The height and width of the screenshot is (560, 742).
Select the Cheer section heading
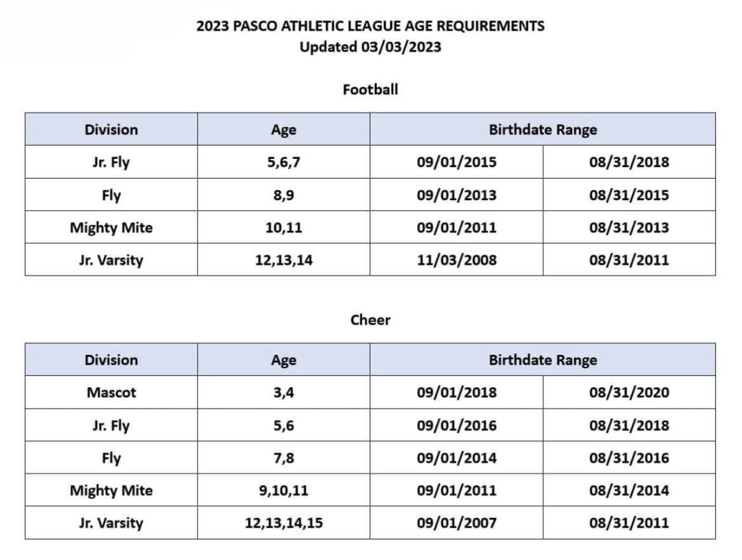pyautogui.click(x=370, y=320)
